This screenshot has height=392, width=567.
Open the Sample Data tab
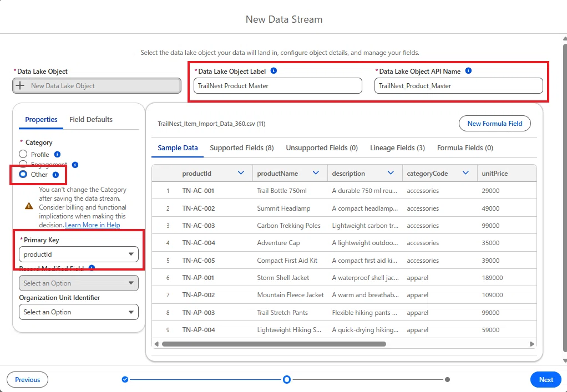point(178,148)
